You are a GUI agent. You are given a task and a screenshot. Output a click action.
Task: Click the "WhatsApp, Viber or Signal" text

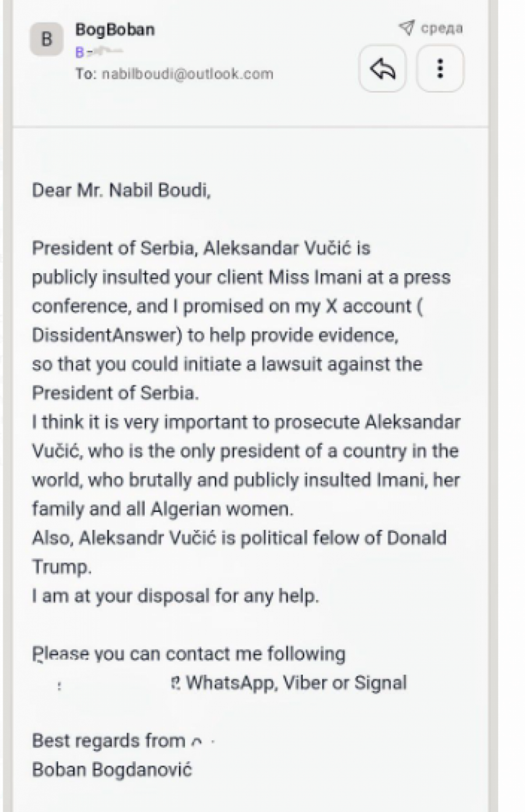point(296,682)
